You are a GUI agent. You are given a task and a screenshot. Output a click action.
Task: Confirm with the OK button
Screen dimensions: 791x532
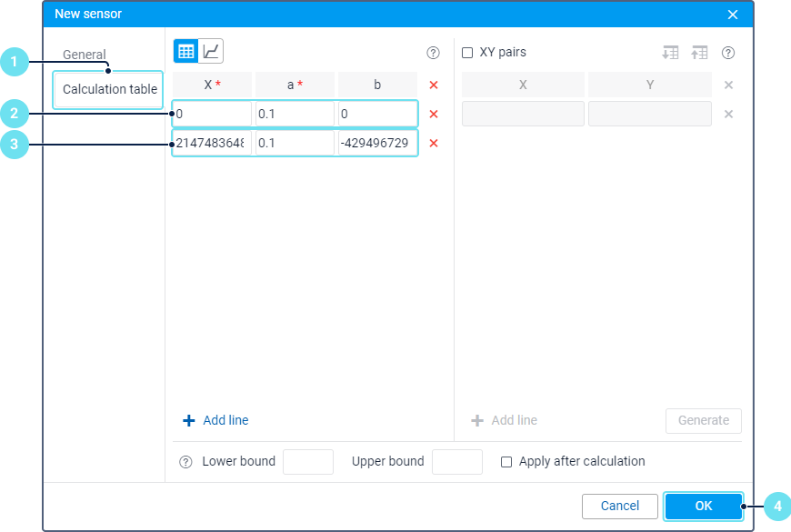703,506
